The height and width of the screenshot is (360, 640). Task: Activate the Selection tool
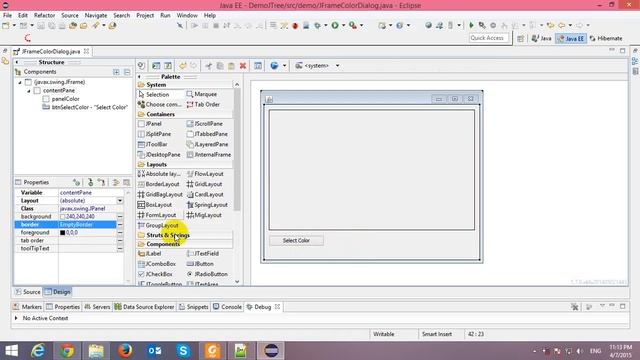coord(153,94)
